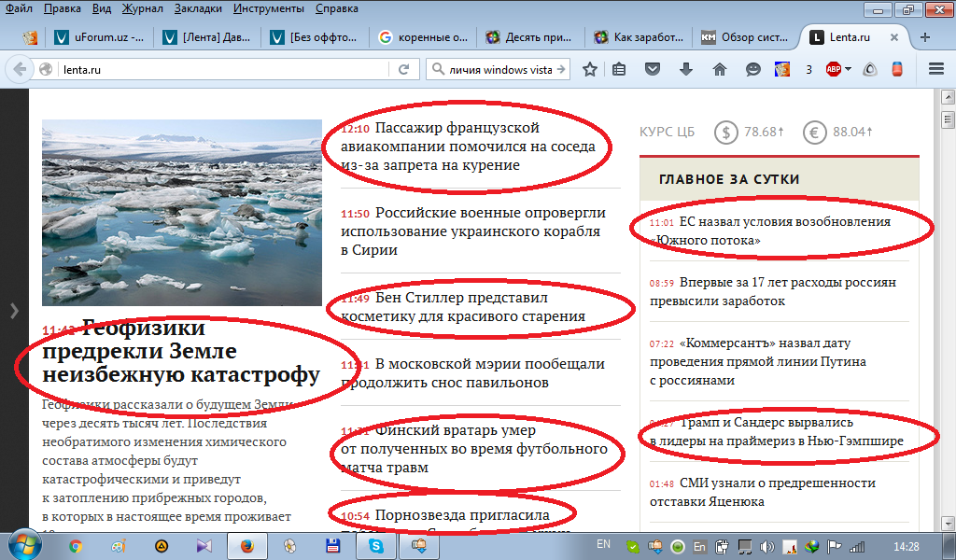Open the paint palette taskbar app

119,546
